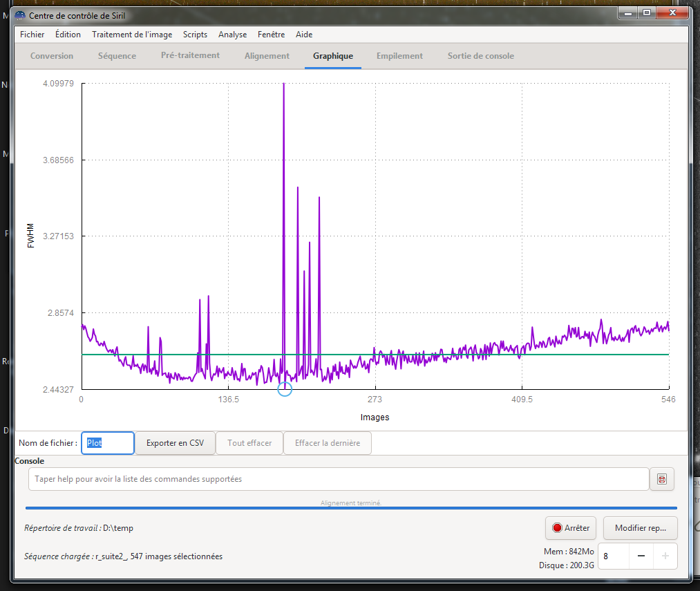Click the Siril application icon in title bar
The image size is (700, 591).
(x=21, y=16)
